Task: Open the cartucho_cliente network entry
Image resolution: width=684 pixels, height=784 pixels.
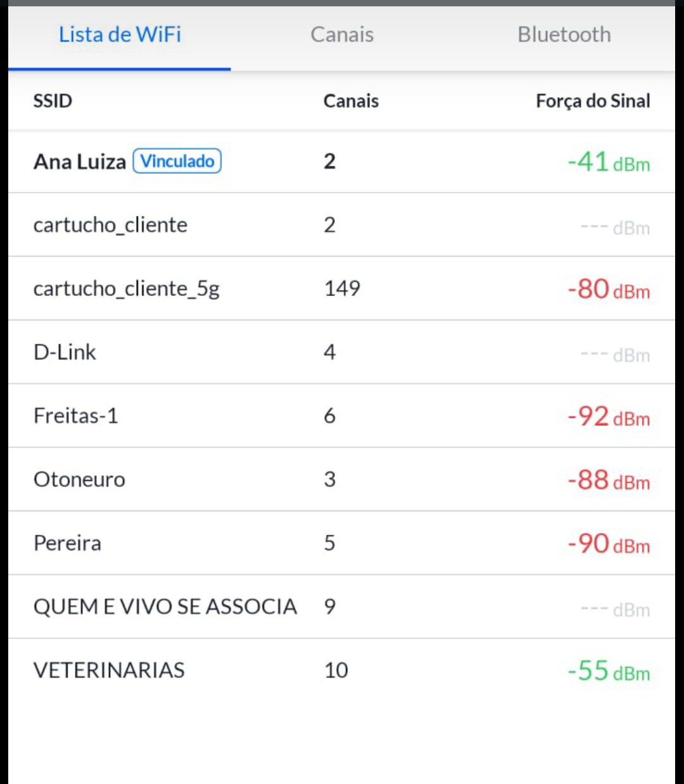Action: click(x=110, y=225)
